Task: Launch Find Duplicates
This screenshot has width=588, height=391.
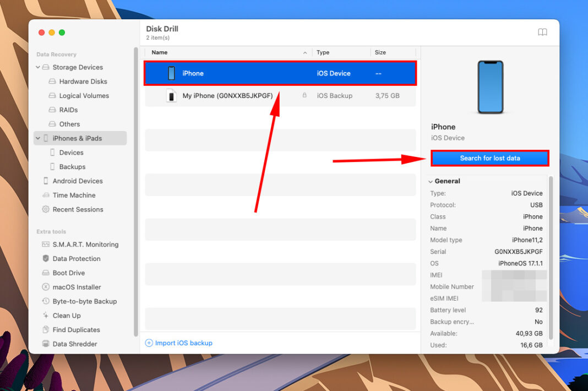Action: point(75,329)
